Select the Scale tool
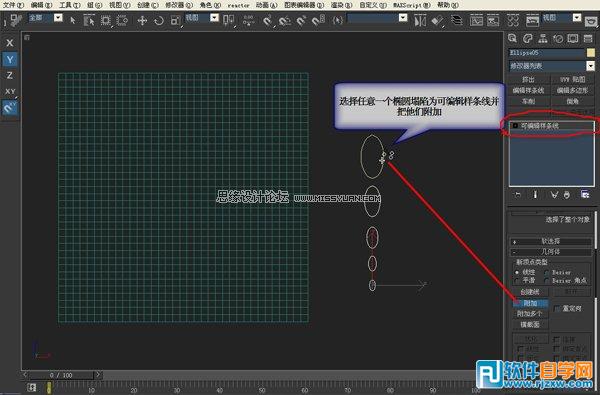The height and width of the screenshot is (395, 600). click(175, 20)
